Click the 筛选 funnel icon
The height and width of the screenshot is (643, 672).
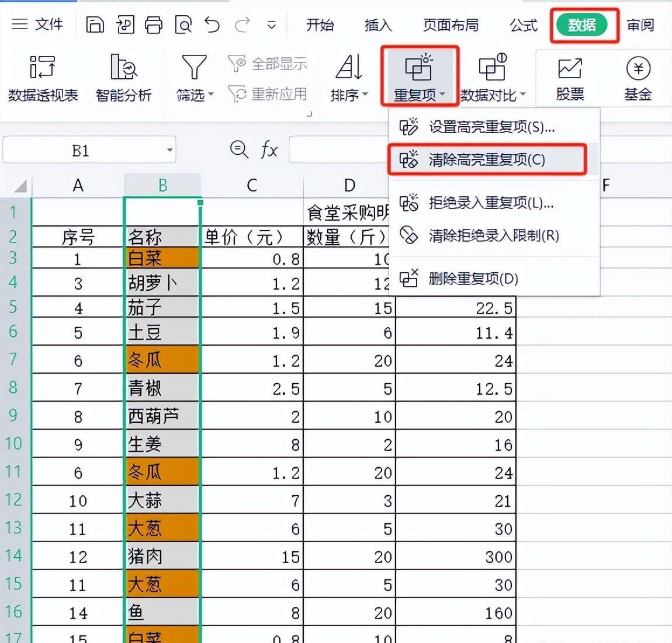tap(194, 67)
